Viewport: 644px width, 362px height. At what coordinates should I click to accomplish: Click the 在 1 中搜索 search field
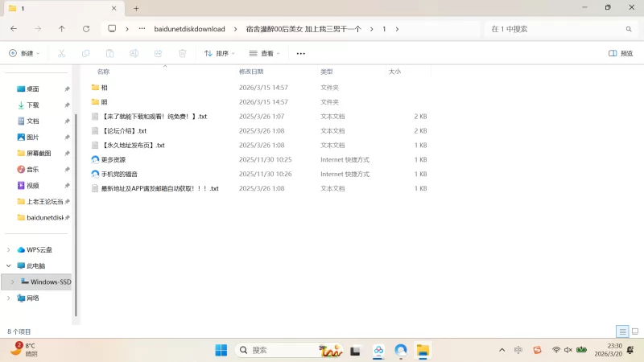pos(555,29)
